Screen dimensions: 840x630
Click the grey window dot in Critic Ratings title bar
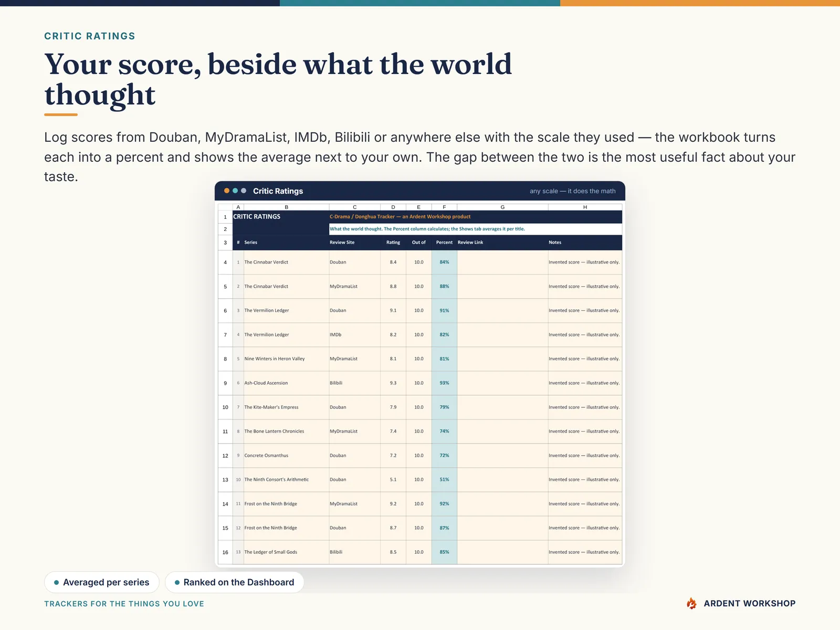(x=244, y=191)
